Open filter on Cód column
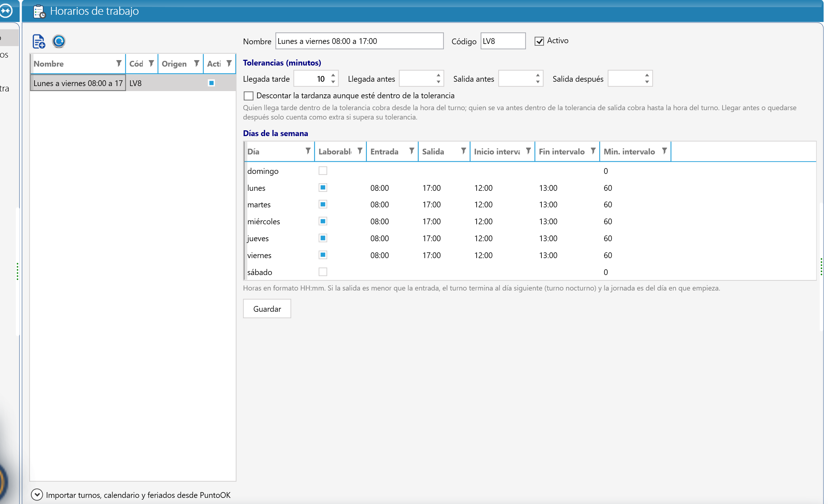The height and width of the screenshot is (504, 828). (x=151, y=63)
